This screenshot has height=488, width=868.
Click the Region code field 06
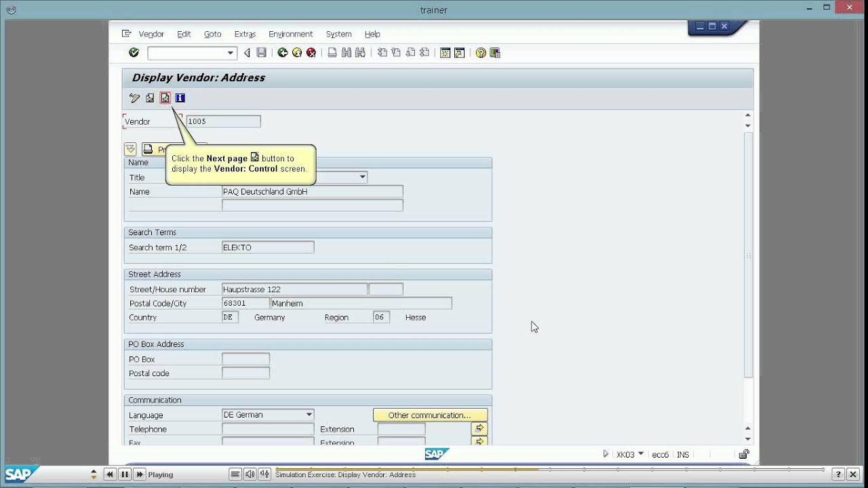point(381,317)
